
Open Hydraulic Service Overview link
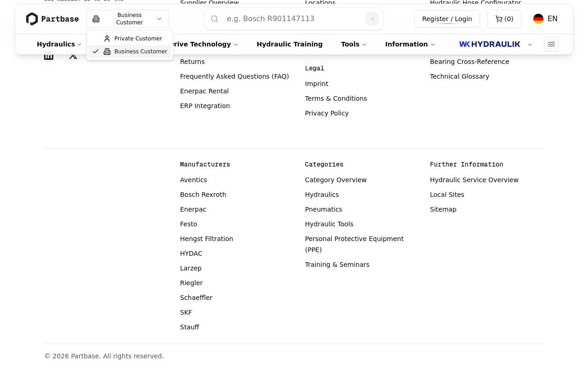click(x=474, y=180)
